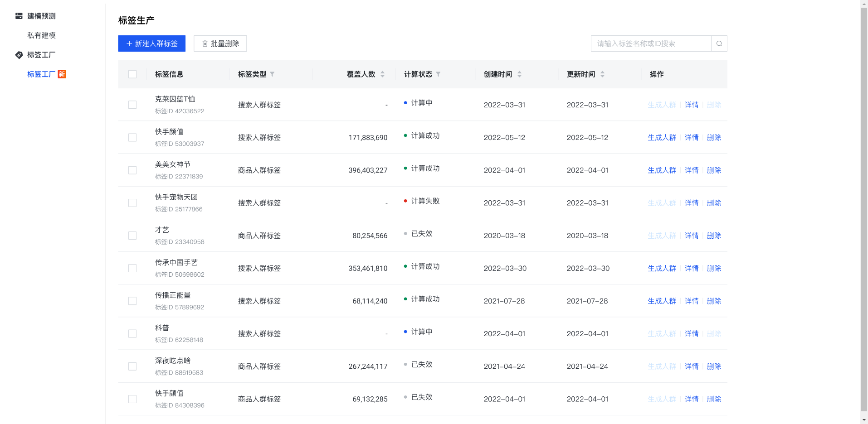
Task: Click 删除 for 标签ID 53003937
Action: (x=714, y=138)
